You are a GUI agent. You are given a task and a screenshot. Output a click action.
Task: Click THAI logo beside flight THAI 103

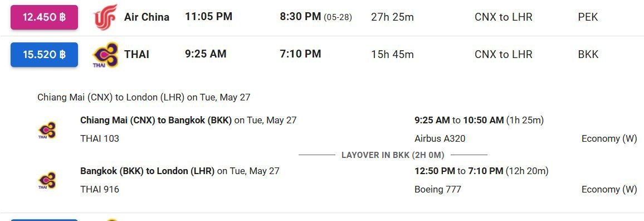pos(47,130)
